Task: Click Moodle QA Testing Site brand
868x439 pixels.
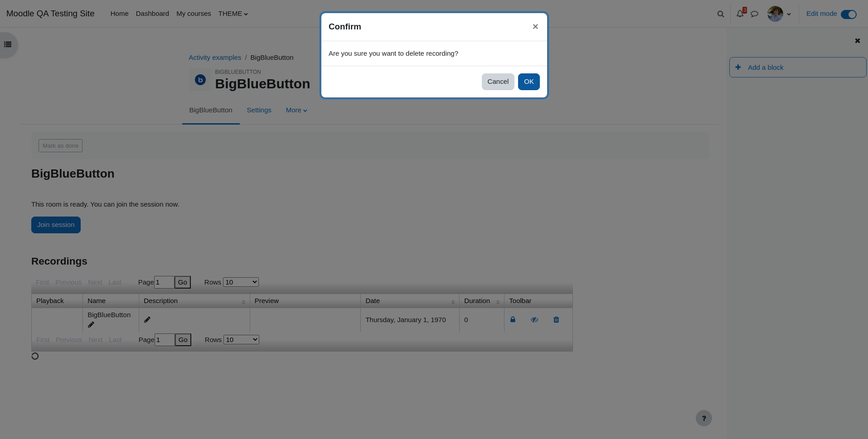Action: point(50,14)
